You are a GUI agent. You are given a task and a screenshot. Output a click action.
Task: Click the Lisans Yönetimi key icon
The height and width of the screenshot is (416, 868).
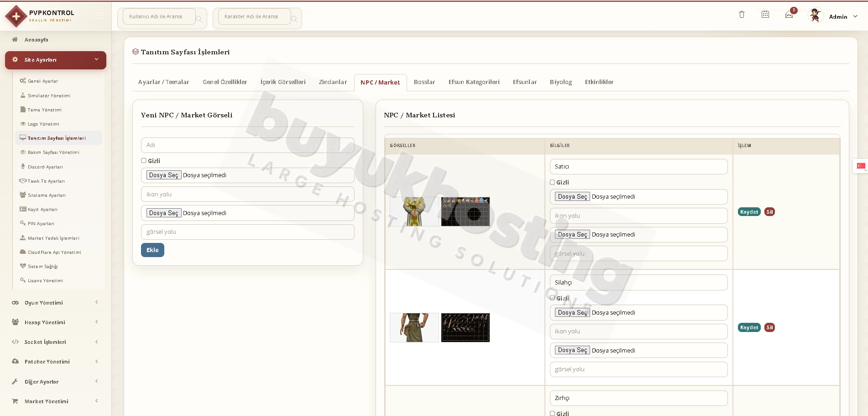tap(23, 280)
